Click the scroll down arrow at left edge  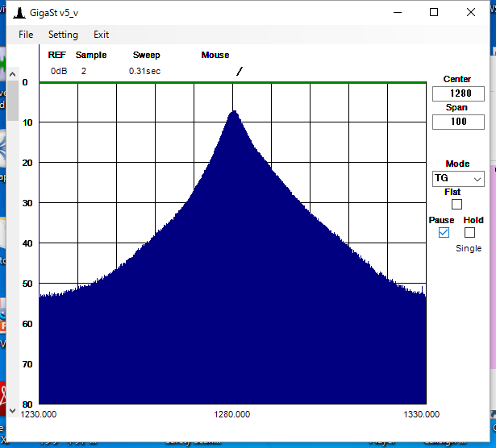tap(12, 410)
